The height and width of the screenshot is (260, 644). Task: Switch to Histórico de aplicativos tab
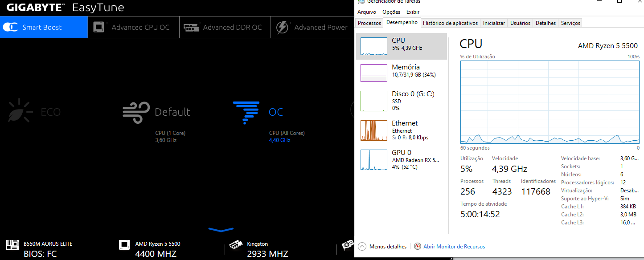click(x=450, y=23)
